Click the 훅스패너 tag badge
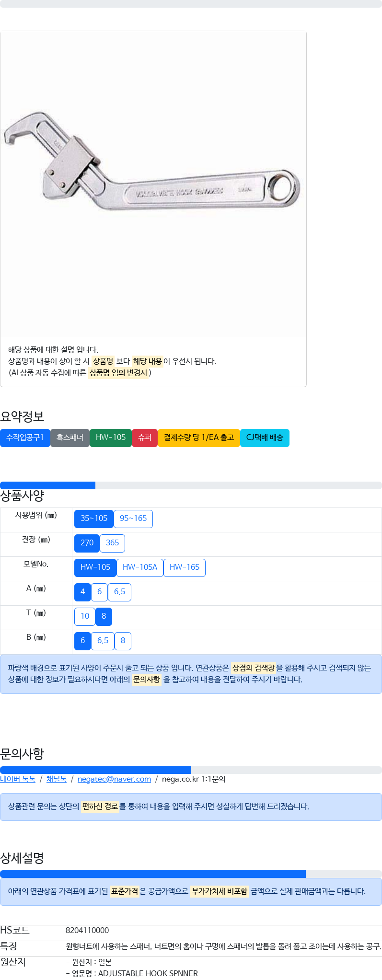This screenshot has height=980, width=382. [x=70, y=438]
